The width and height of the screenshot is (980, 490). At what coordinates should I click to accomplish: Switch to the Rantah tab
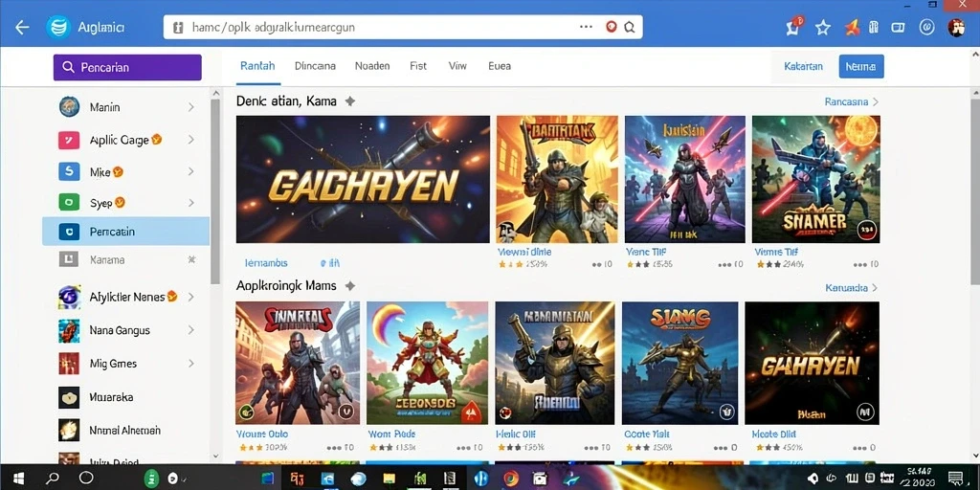(x=257, y=66)
